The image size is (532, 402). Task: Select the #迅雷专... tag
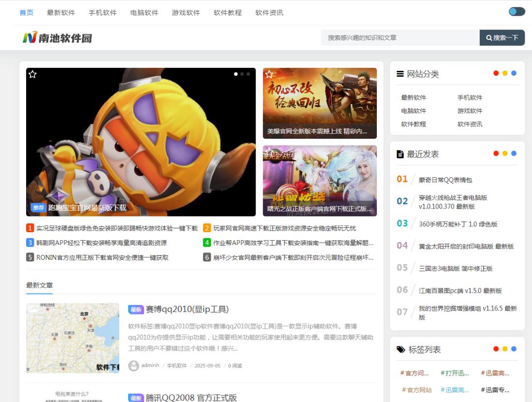495,390
